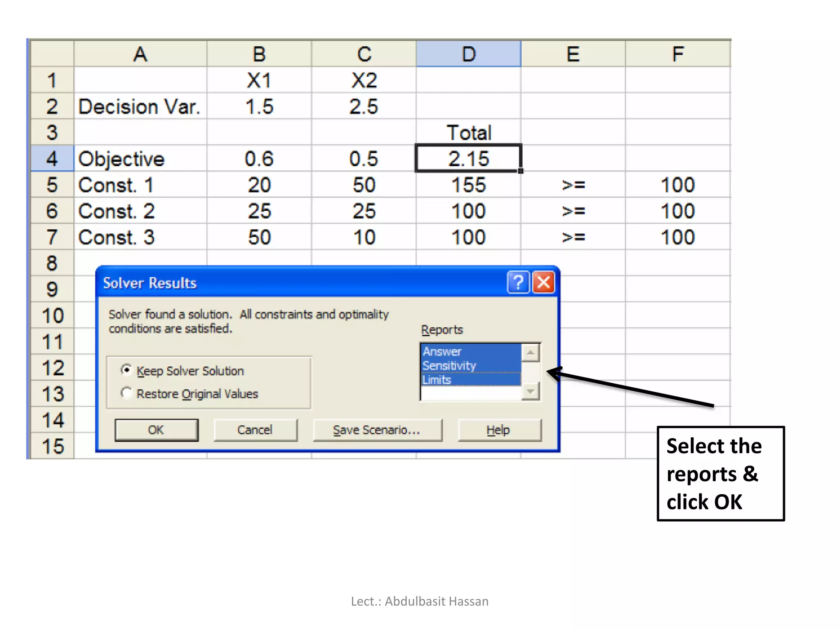
Task: Click the Const. 2 label cell
Action: (x=140, y=211)
